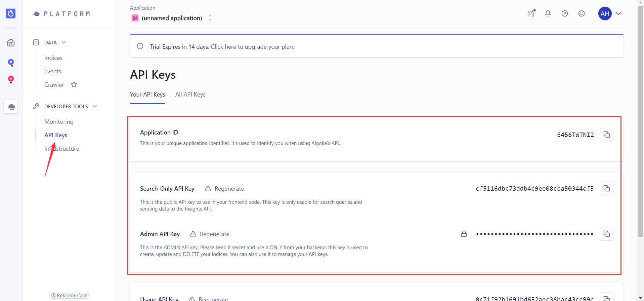The width and height of the screenshot is (644, 301).
Task: Click the DATA section label
Action: point(50,43)
